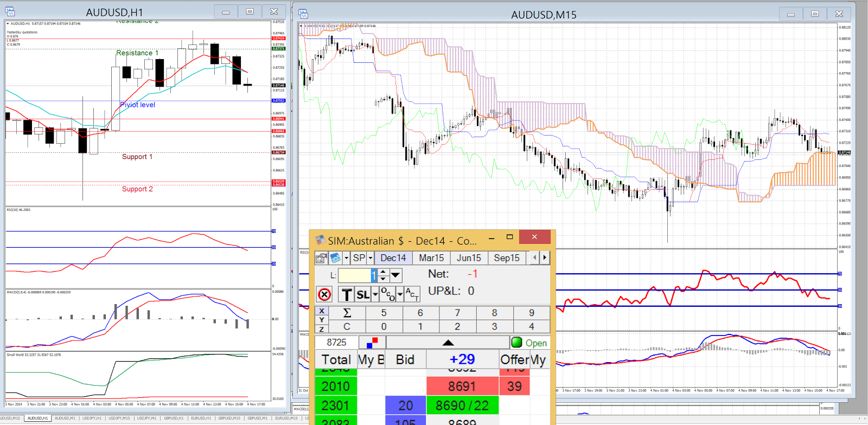Screen dimensions: 868x425
Task: Select the Dec14 contract tab
Action: click(393, 258)
